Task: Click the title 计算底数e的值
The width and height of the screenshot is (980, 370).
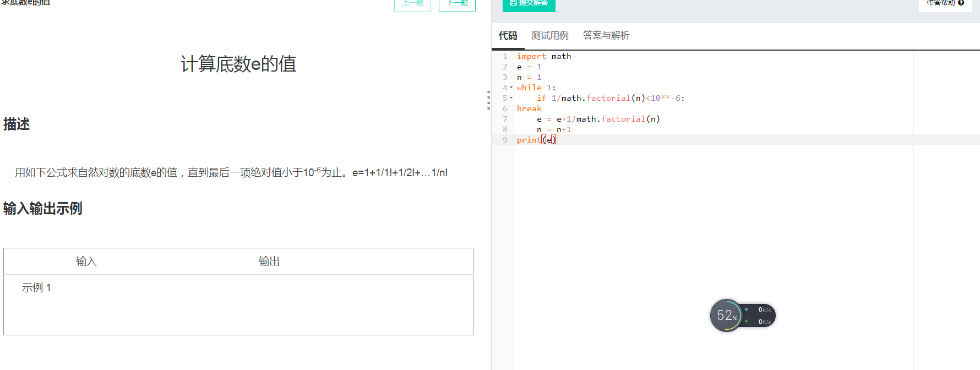Action: tap(238, 64)
